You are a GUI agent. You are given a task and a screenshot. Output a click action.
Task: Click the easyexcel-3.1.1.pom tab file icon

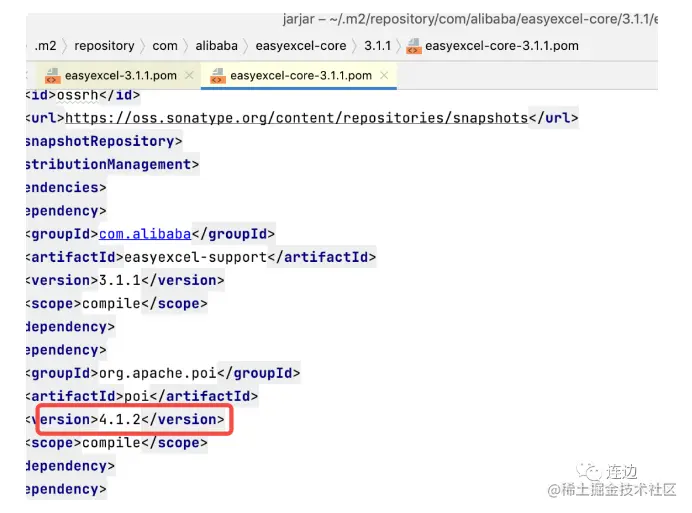coord(53,76)
